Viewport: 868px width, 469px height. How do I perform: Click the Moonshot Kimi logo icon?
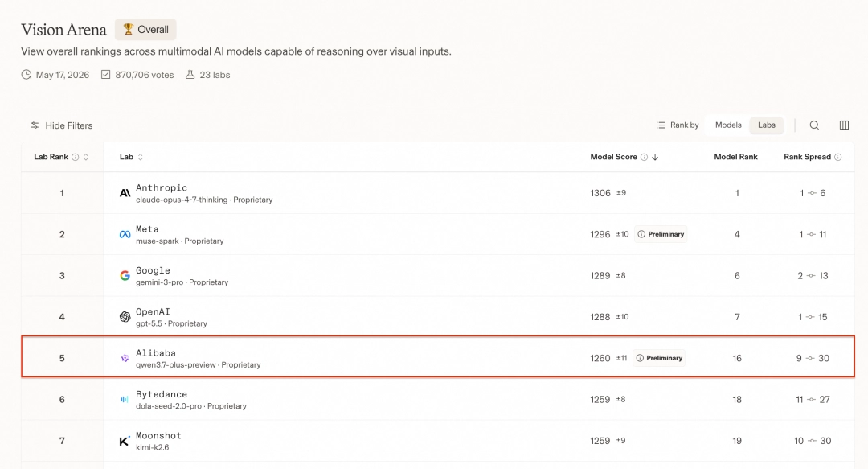(x=125, y=441)
